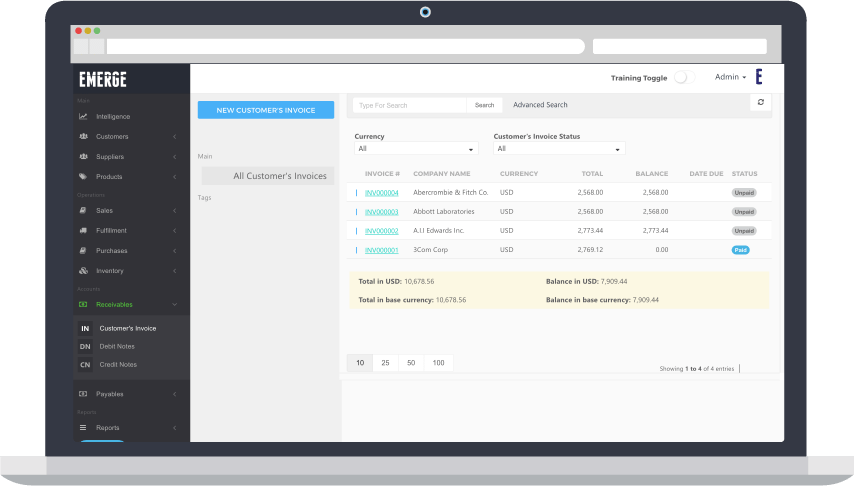
Task: Click the Customers people icon
Action: tap(84, 137)
